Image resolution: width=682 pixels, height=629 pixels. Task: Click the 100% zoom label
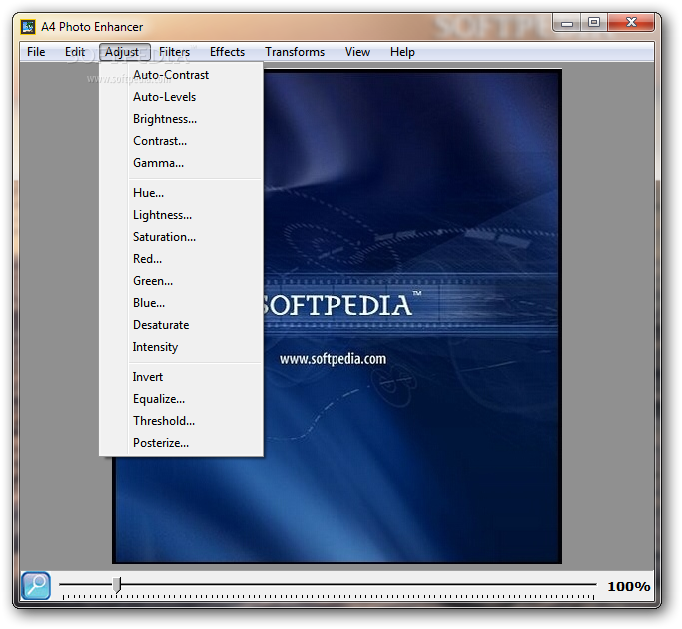[629, 586]
